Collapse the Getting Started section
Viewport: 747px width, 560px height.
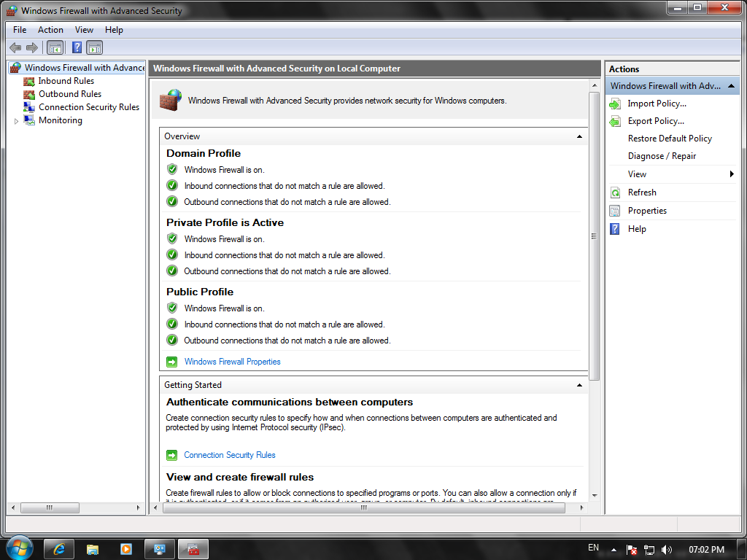(579, 385)
